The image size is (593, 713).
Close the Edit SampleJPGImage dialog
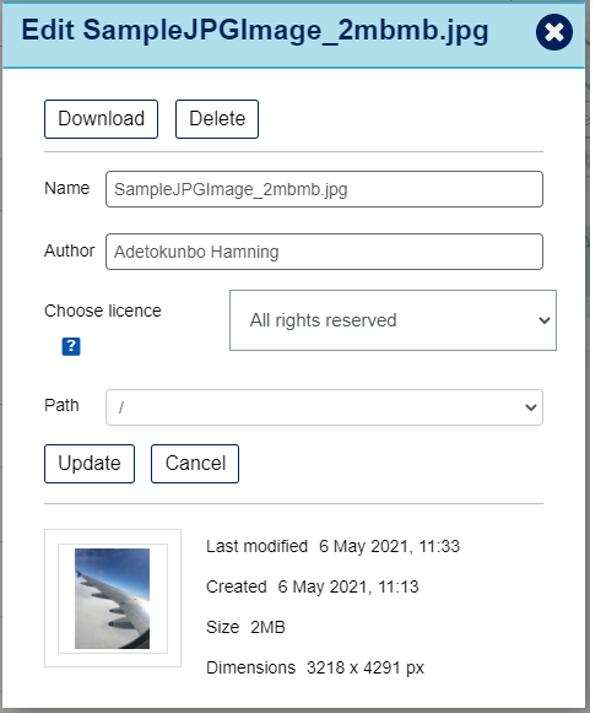tap(554, 32)
